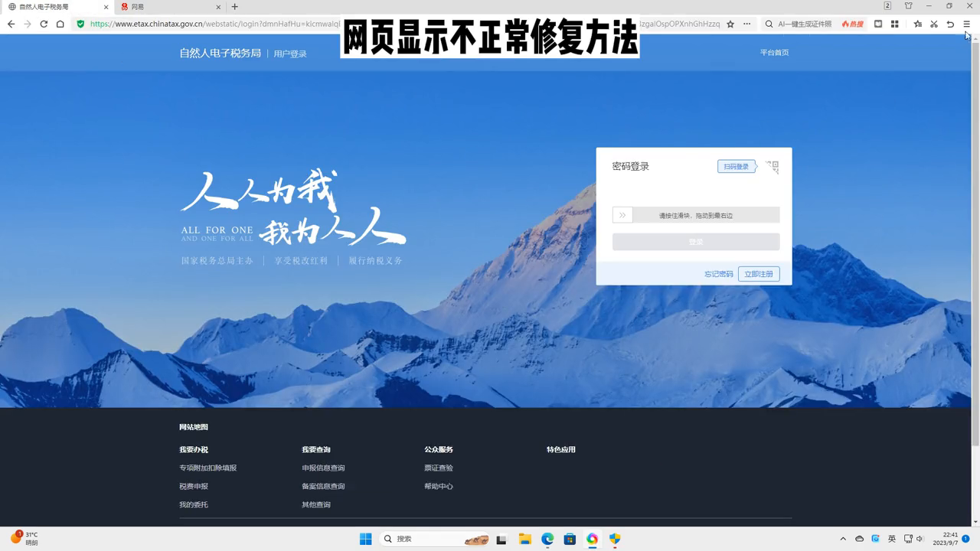
Task: Open the address bar more-options ellipsis
Action: tap(747, 24)
